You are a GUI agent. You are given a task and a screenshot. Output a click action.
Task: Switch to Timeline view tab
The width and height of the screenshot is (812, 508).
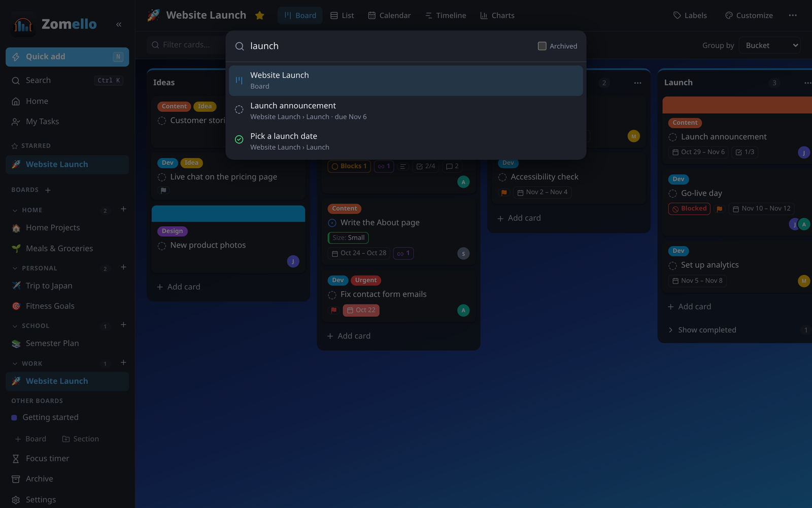tap(446, 15)
